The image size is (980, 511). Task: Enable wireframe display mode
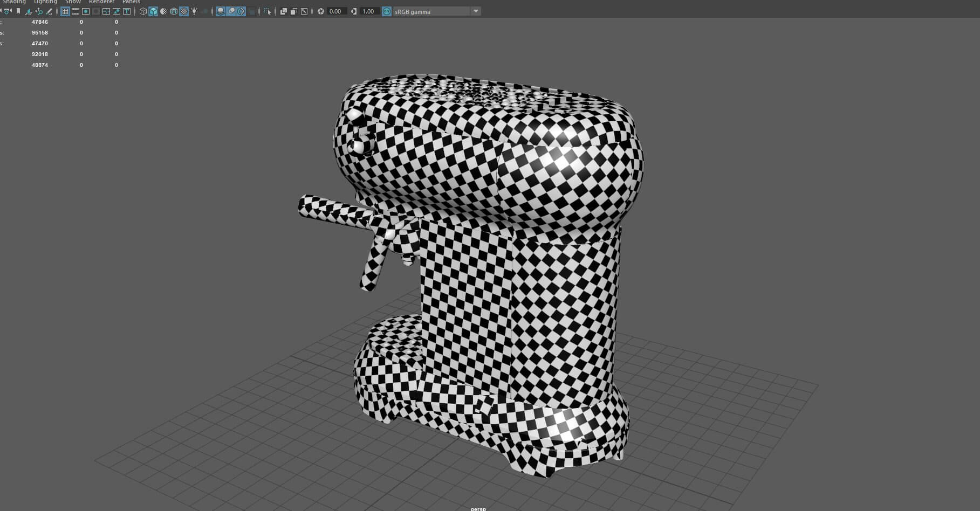click(x=143, y=11)
